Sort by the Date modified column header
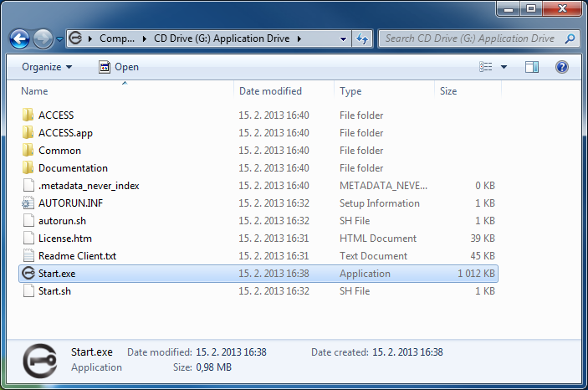Screen dimensions: 588x390 click(270, 91)
